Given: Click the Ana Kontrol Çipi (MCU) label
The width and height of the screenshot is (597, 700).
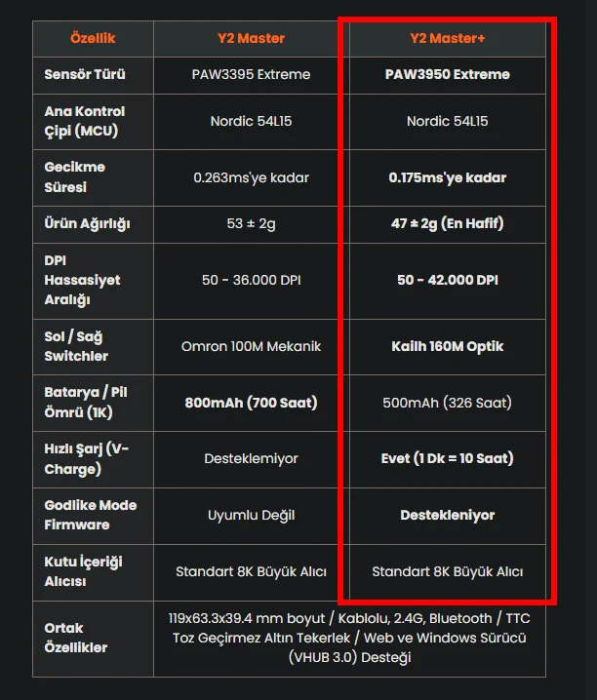Looking at the screenshot, I should [85, 121].
